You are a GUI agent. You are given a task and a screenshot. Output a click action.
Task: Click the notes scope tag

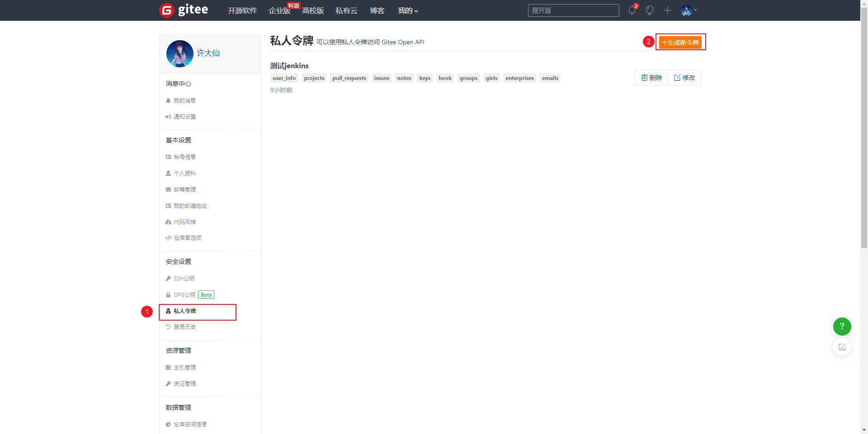(x=404, y=78)
